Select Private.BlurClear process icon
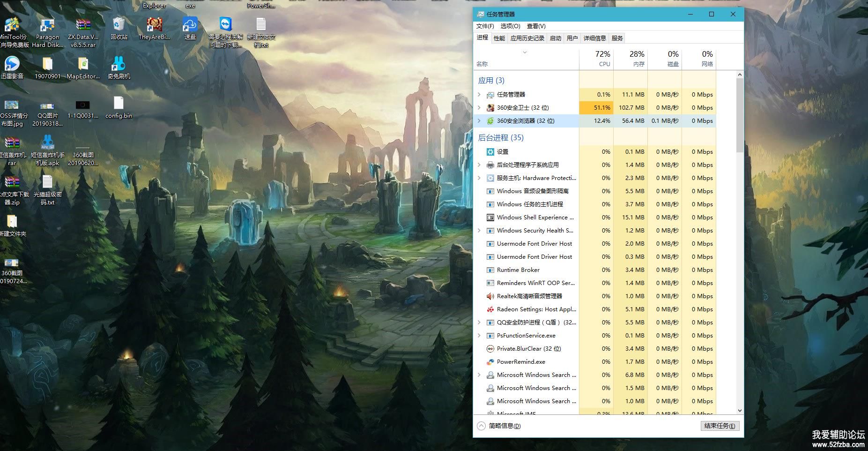868x451 pixels. (490, 348)
